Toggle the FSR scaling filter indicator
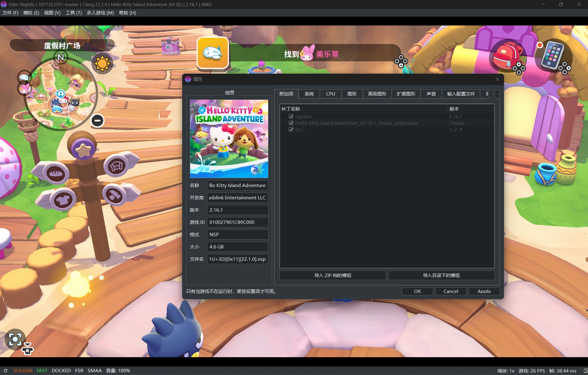Image resolution: width=588 pixels, height=375 pixels. click(x=79, y=371)
